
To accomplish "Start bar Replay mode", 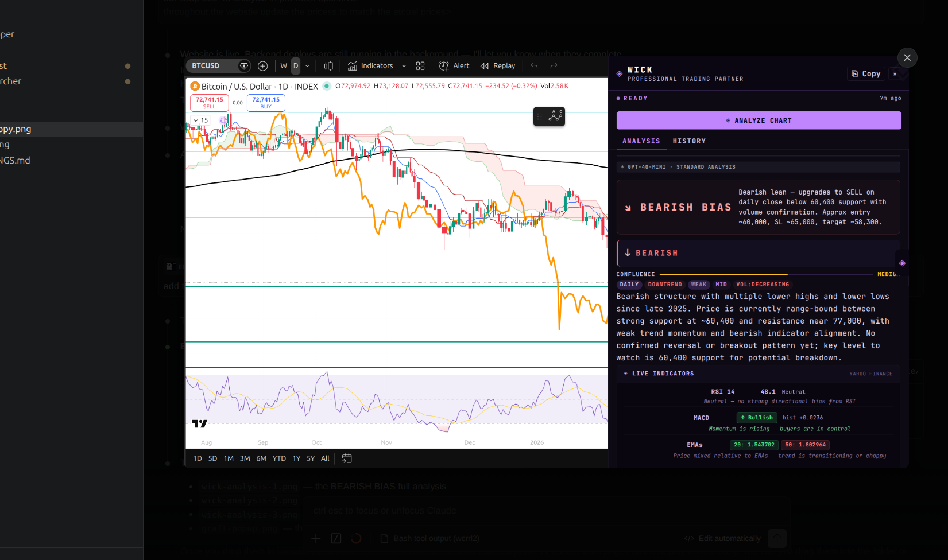I will [x=497, y=65].
